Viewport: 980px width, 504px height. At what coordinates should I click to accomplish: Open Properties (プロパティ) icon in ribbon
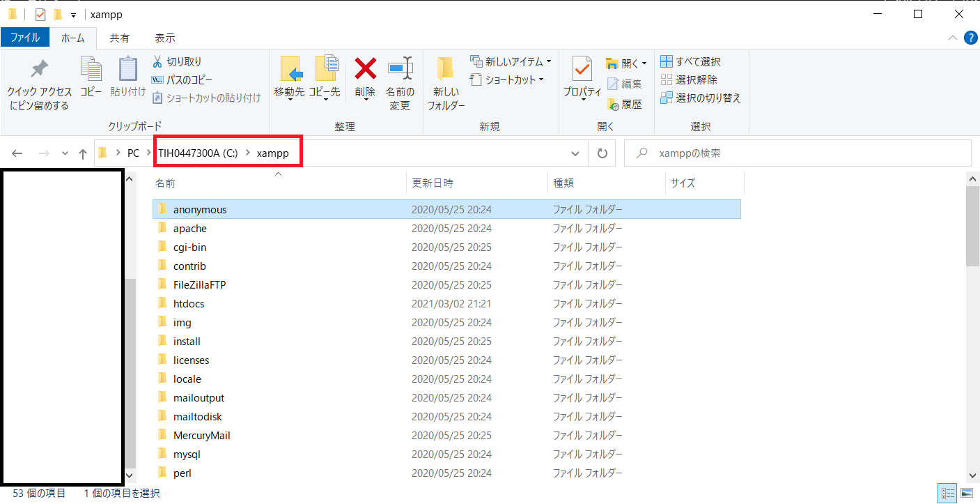582,69
